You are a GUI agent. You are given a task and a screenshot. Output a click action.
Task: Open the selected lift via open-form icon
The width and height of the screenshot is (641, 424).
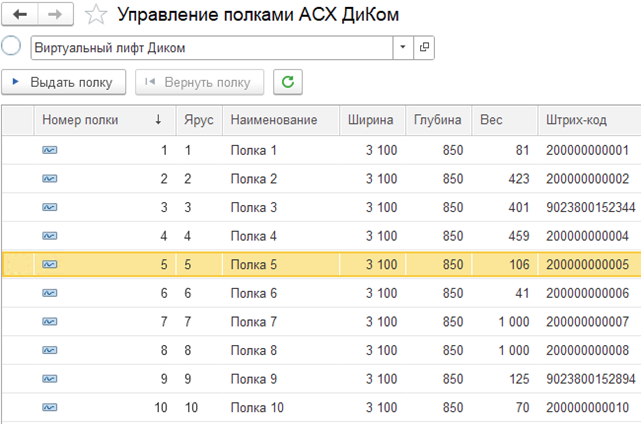(424, 47)
